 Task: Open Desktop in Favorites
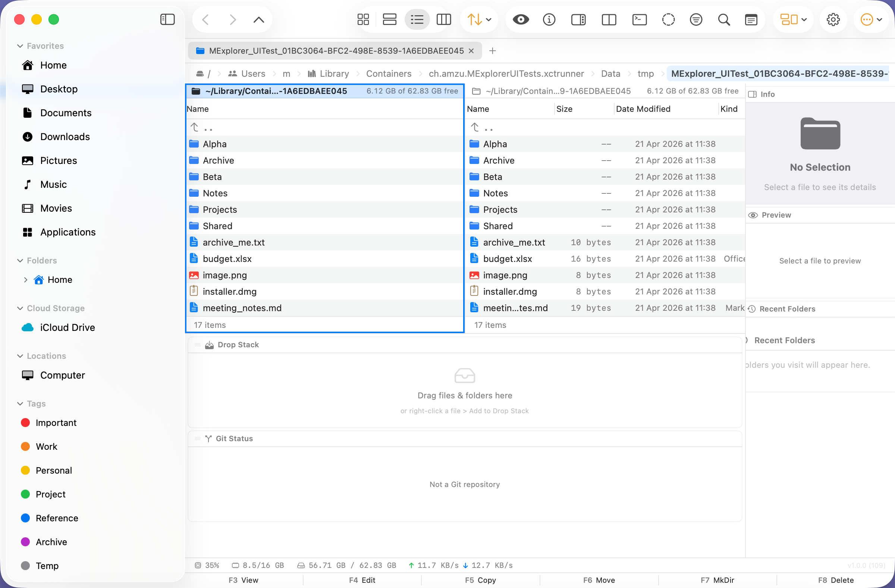tap(95, 89)
